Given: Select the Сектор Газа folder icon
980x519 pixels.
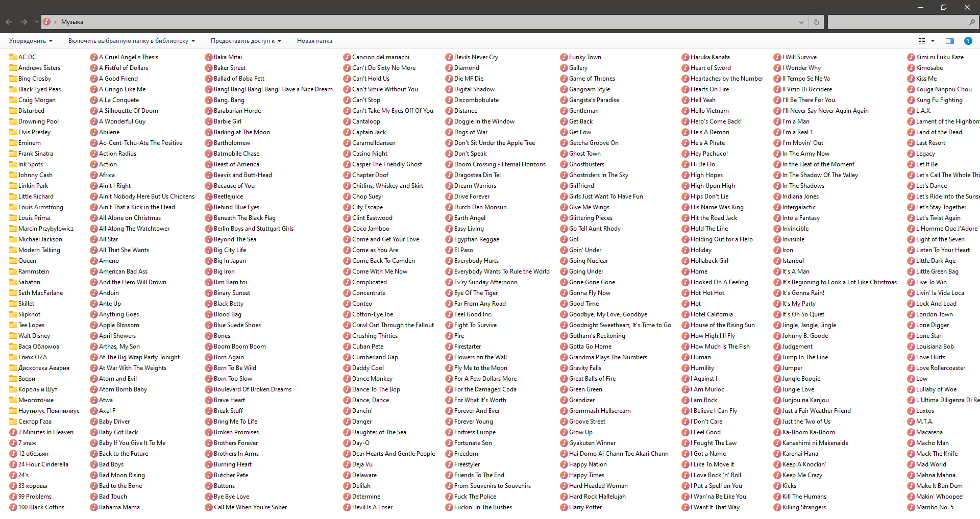Looking at the screenshot, I should coord(13,422).
